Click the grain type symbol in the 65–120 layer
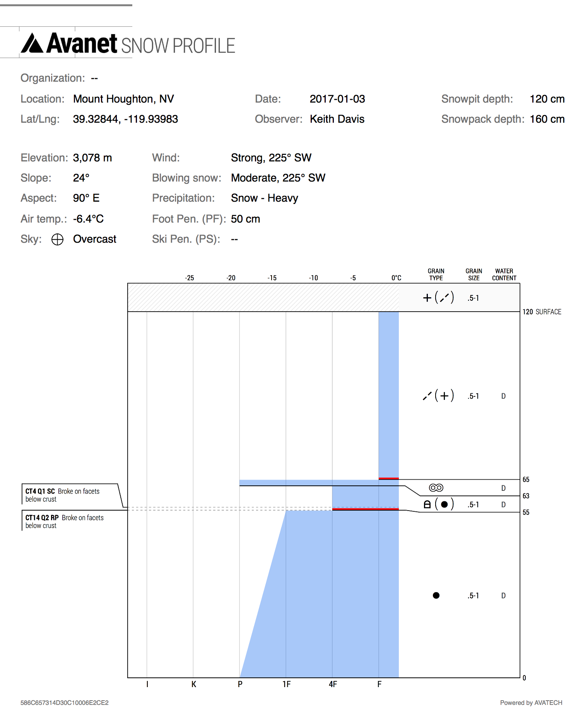 click(x=438, y=396)
